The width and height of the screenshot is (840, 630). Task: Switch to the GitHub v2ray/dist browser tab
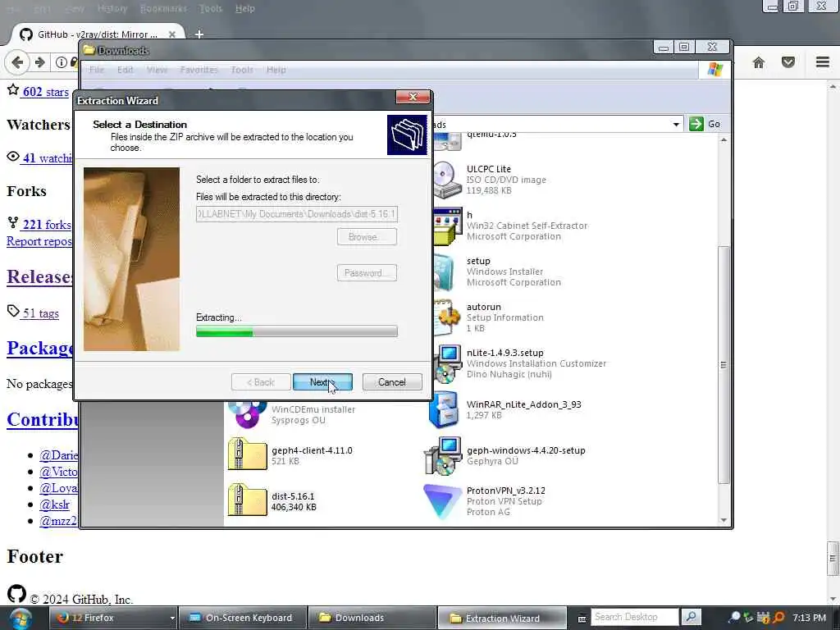pyautogui.click(x=98, y=34)
